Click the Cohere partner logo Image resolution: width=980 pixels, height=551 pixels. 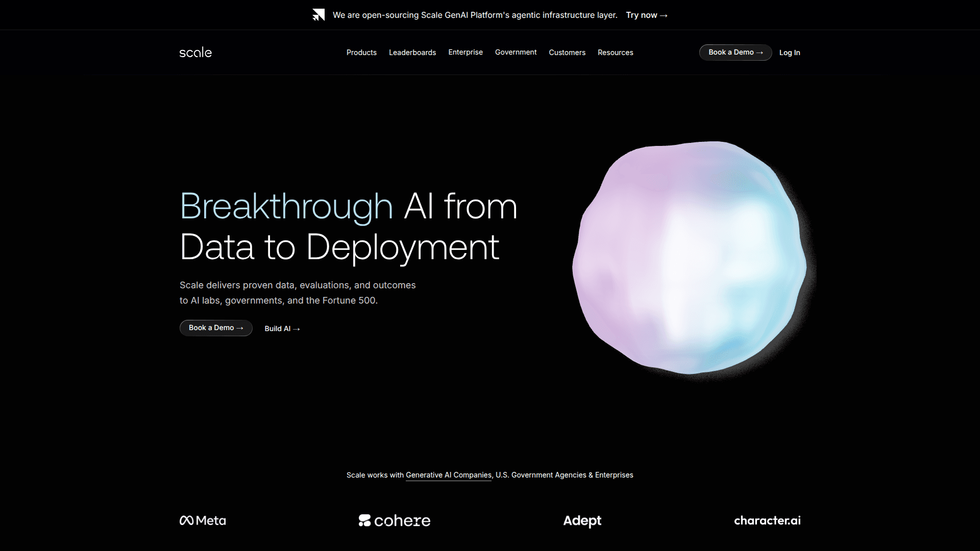click(394, 520)
